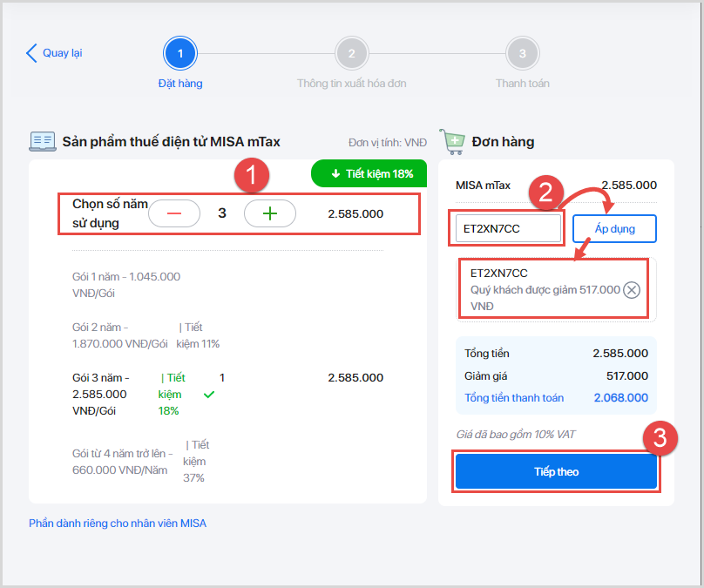Screen dimensions: 704x588
Task: Click the back chevron arrow icon
Action: [31, 53]
